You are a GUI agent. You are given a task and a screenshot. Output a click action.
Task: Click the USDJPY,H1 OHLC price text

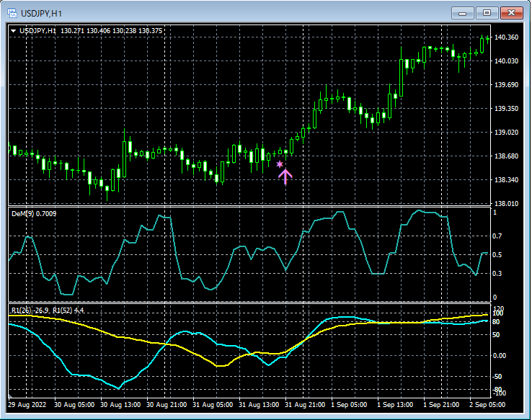[x=111, y=31]
